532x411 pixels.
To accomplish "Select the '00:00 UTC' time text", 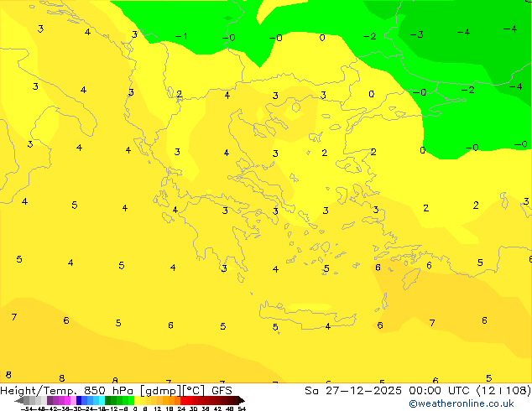I will click(x=441, y=391).
